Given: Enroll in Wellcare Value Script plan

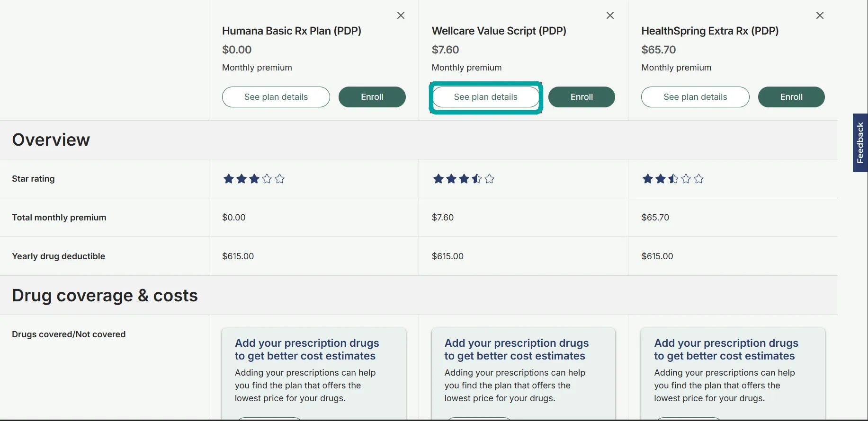Looking at the screenshot, I should pyautogui.click(x=582, y=97).
